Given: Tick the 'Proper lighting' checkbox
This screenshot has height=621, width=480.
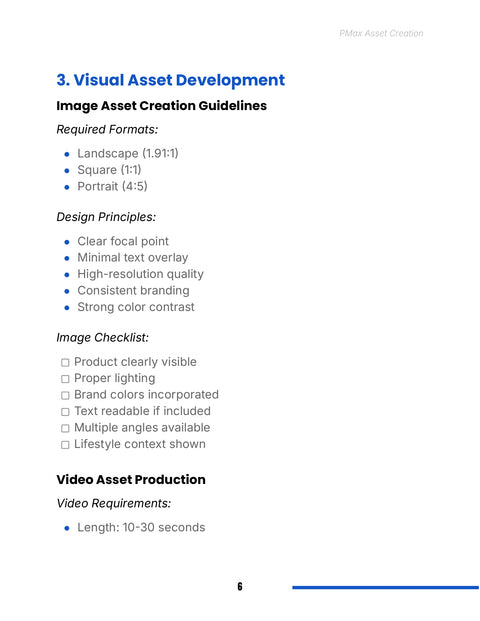Looking at the screenshot, I should click(x=65, y=379).
